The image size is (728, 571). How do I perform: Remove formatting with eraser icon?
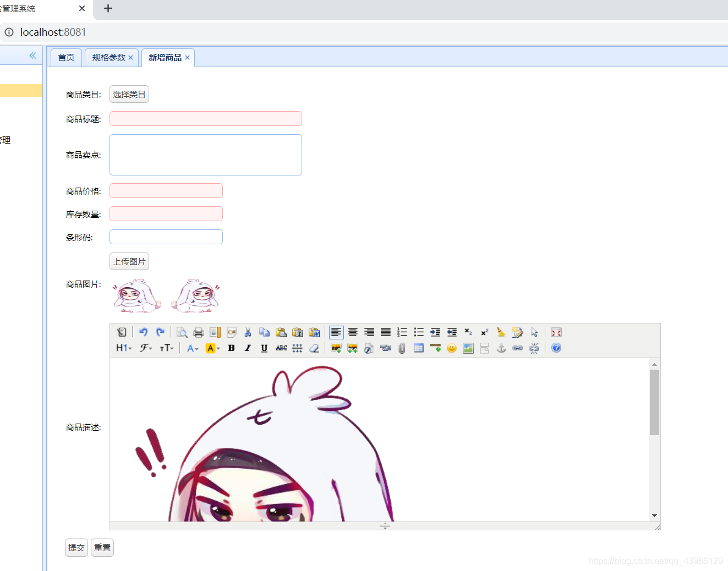click(x=314, y=348)
